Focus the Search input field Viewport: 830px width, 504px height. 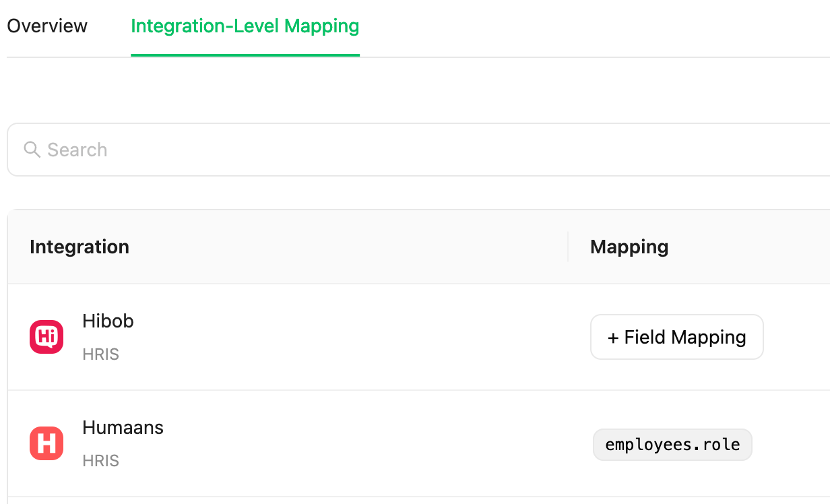418,150
